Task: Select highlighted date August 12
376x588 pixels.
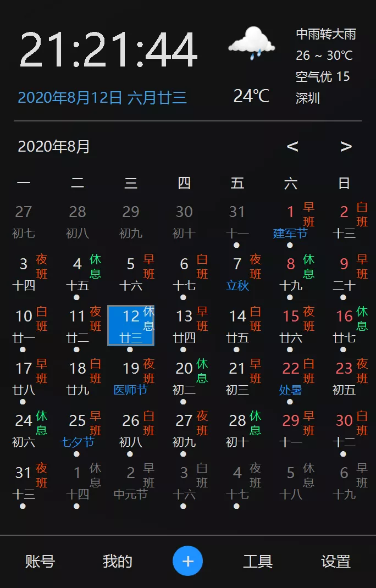Action: click(x=131, y=325)
